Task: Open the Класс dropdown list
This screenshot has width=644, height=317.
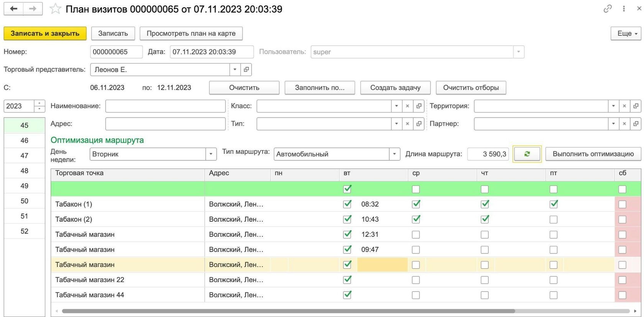Action: 396,106
